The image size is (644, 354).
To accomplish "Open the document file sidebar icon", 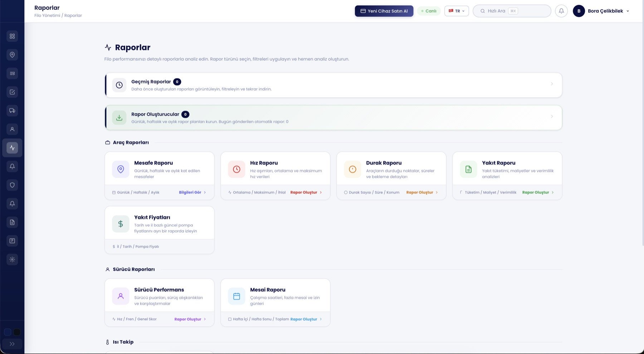I will coord(12,222).
